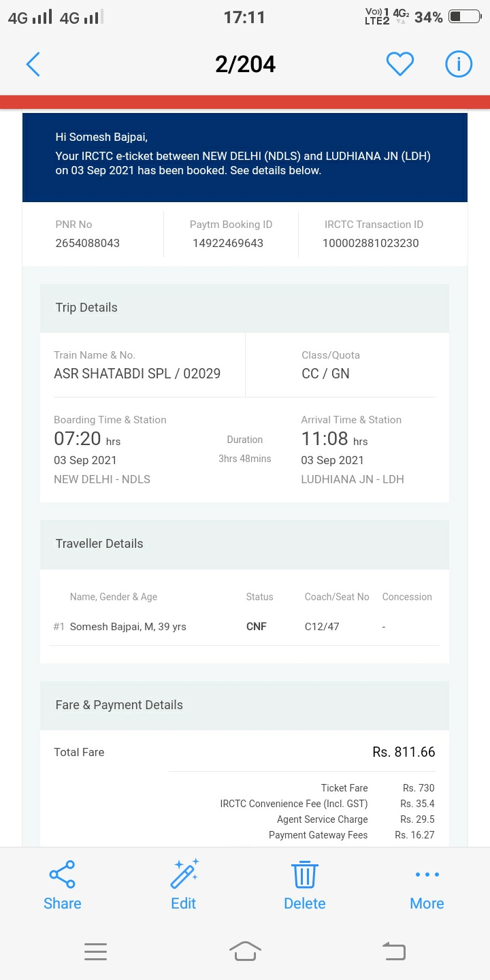Favorite this image with heart icon
The width and height of the screenshot is (490, 980).
tap(400, 64)
